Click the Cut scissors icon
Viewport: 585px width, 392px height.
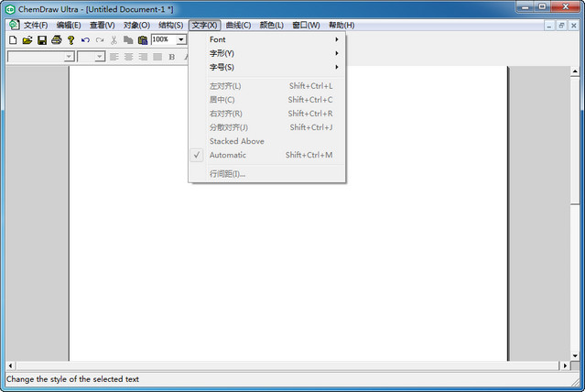114,40
